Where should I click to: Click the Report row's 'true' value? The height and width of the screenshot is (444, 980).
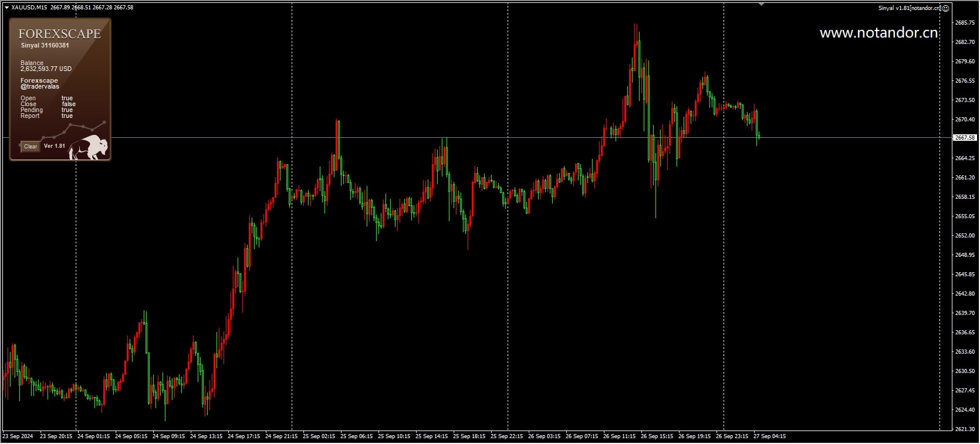coord(67,116)
